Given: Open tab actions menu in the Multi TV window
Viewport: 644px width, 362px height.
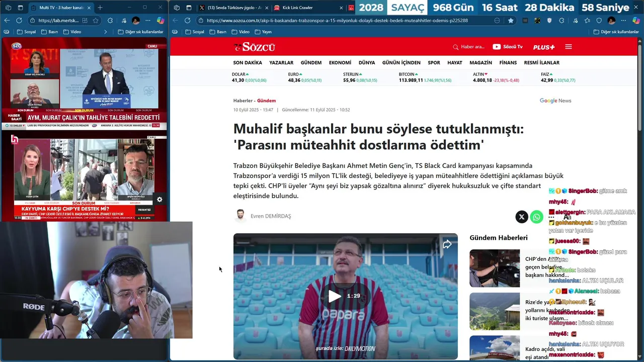Looking at the screenshot, I should (x=21, y=8).
